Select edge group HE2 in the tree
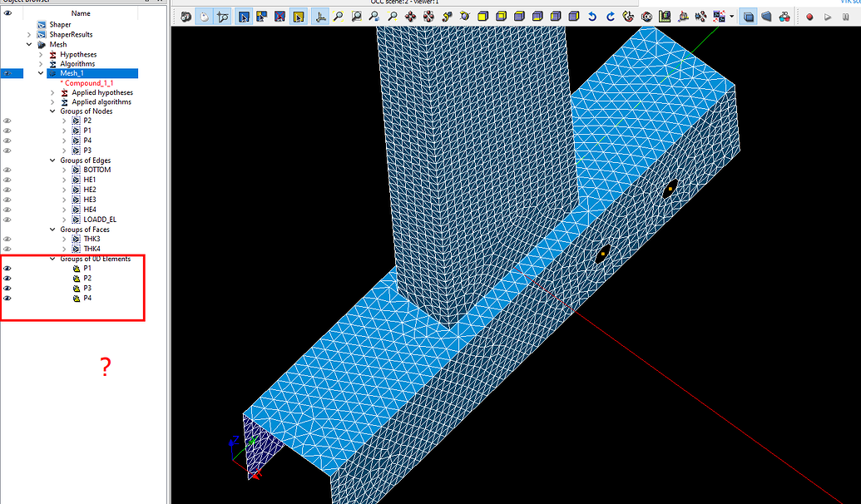 coord(90,190)
